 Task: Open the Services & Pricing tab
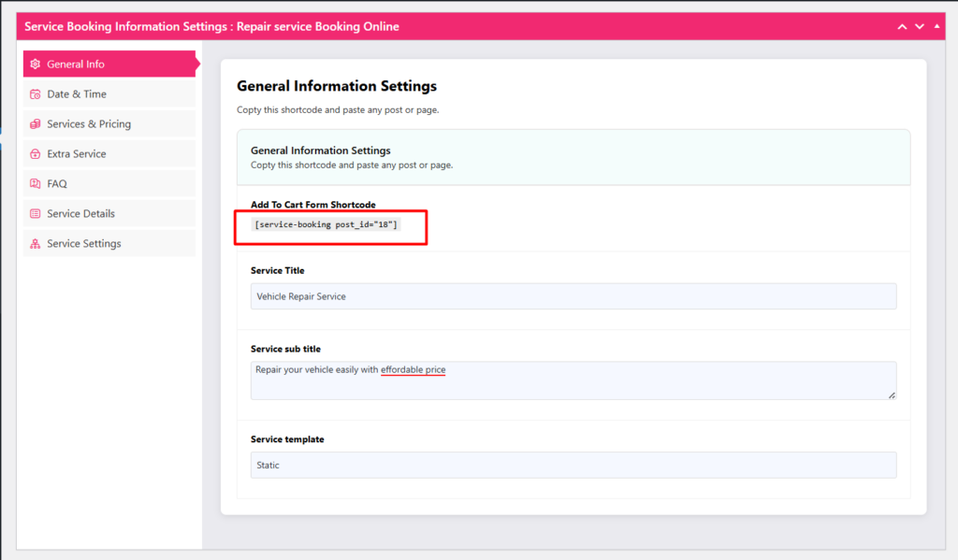click(x=109, y=124)
